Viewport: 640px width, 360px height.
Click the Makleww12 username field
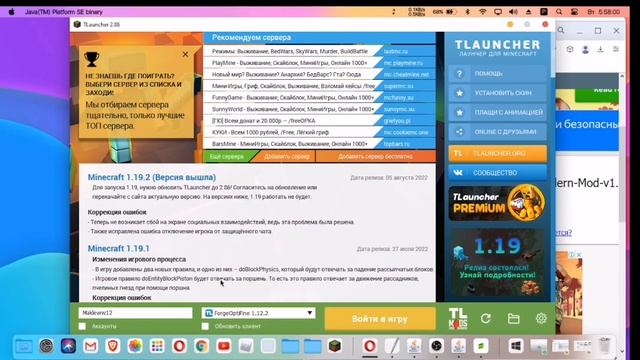click(135, 313)
